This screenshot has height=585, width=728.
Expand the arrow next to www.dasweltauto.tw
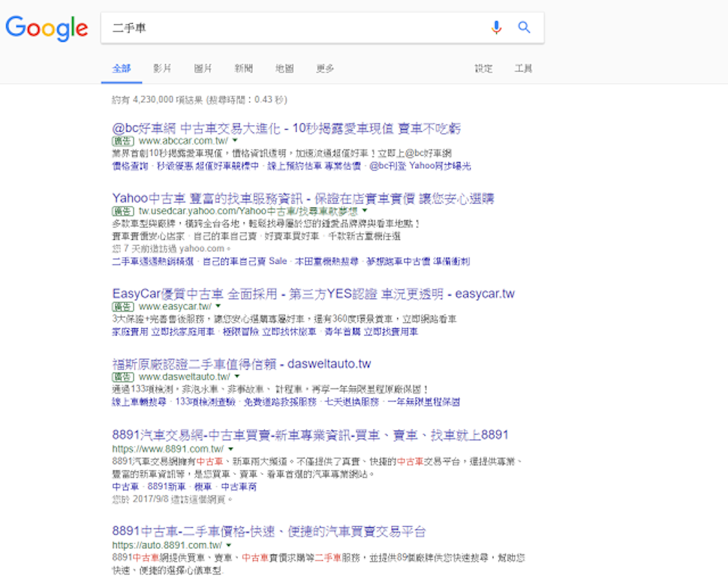237,376
